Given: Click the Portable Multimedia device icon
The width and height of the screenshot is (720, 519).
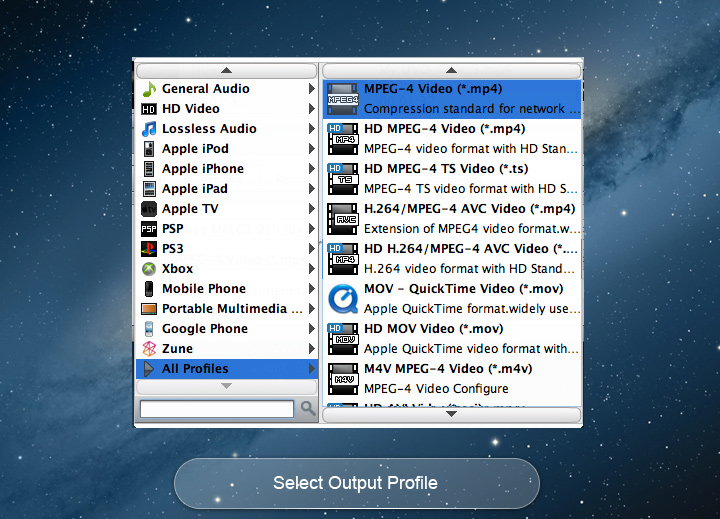Looking at the screenshot, I should point(149,309).
